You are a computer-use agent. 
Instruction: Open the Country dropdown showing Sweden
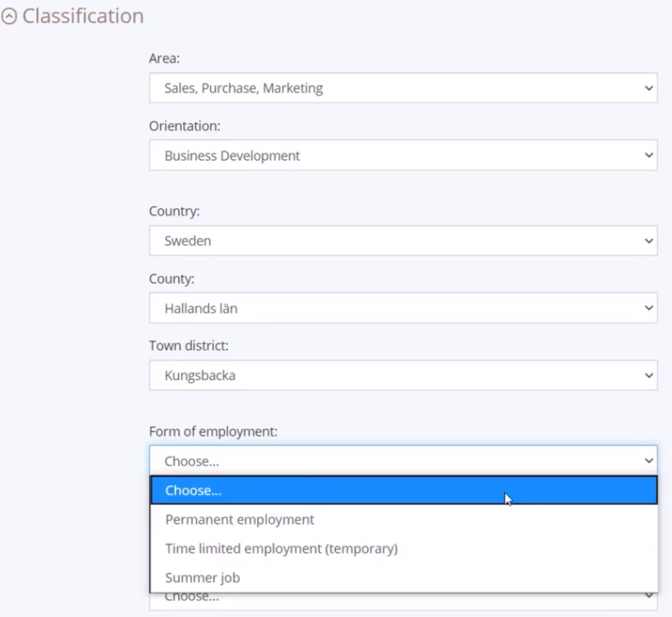pos(403,241)
